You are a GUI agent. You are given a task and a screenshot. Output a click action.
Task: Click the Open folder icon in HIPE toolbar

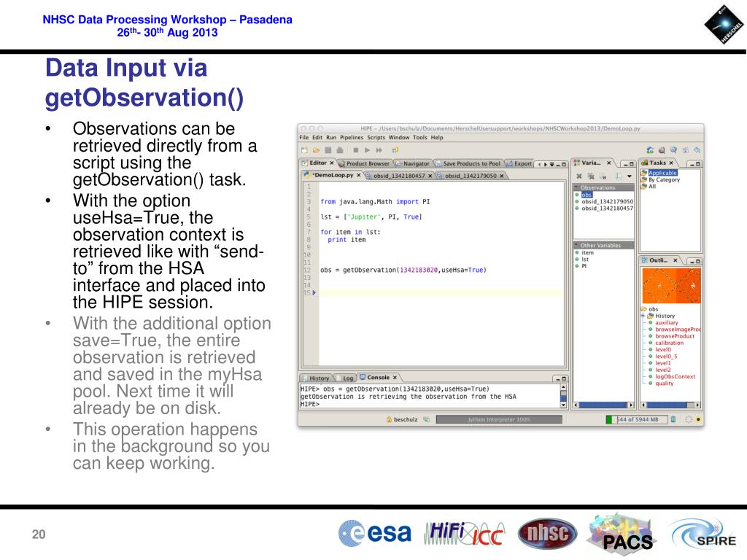coord(316,150)
